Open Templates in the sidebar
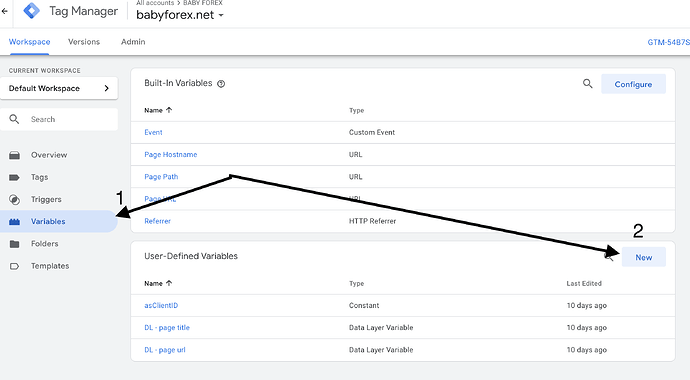 point(50,266)
